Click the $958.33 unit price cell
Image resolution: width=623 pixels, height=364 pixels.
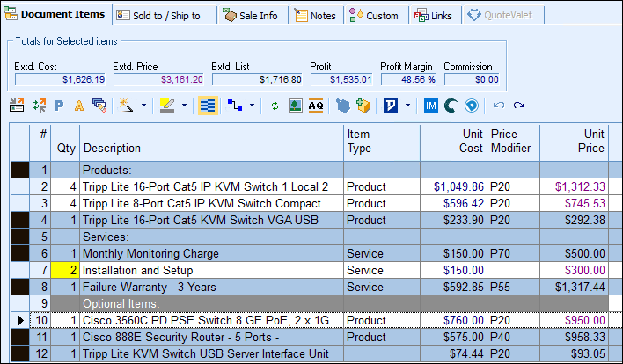click(x=574, y=337)
